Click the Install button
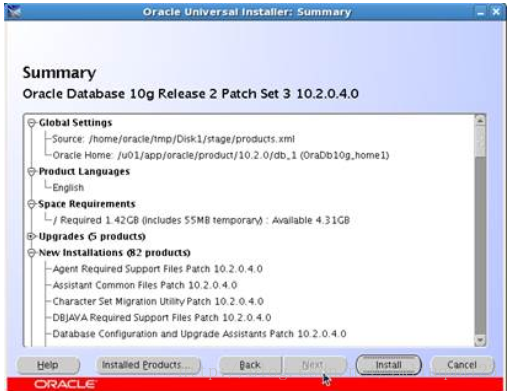 pos(388,365)
